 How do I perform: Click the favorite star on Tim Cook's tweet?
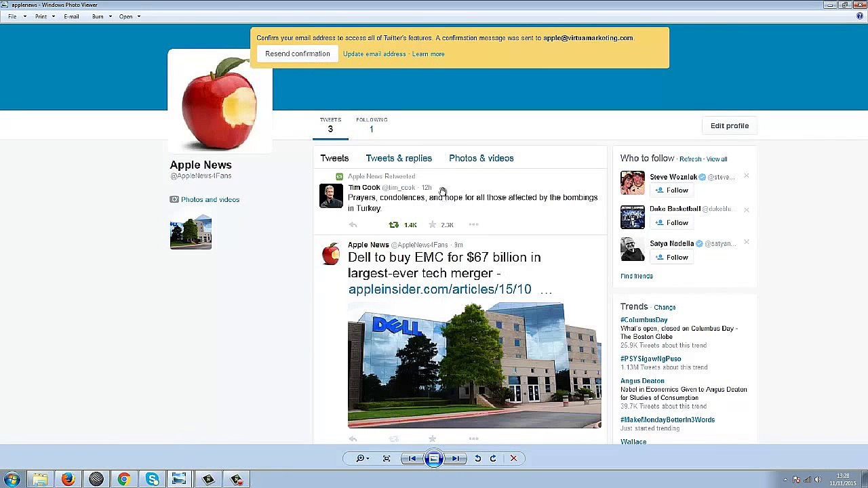click(x=432, y=225)
